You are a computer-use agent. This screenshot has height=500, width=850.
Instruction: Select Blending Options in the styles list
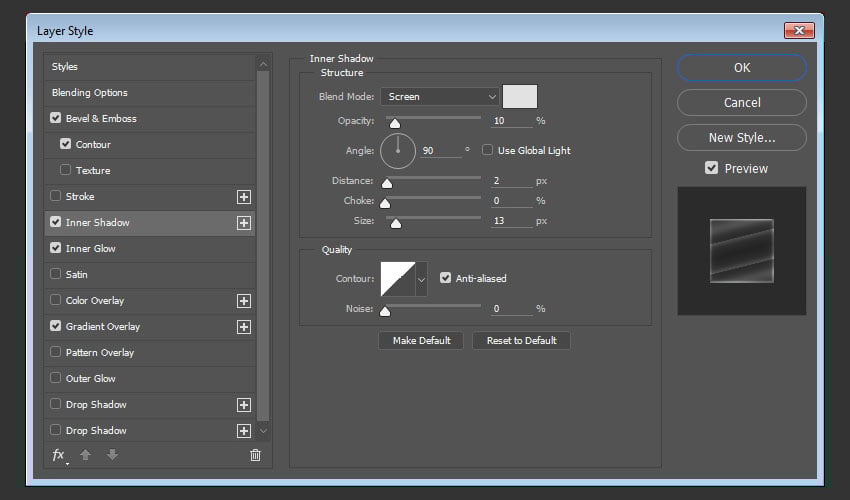pyautogui.click(x=90, y=93)
